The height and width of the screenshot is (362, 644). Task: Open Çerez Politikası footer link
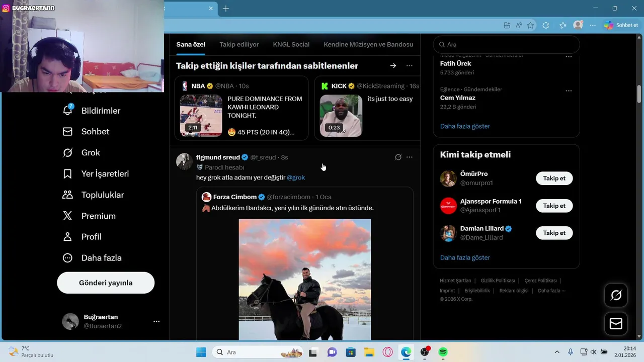(x=540, y=281)
